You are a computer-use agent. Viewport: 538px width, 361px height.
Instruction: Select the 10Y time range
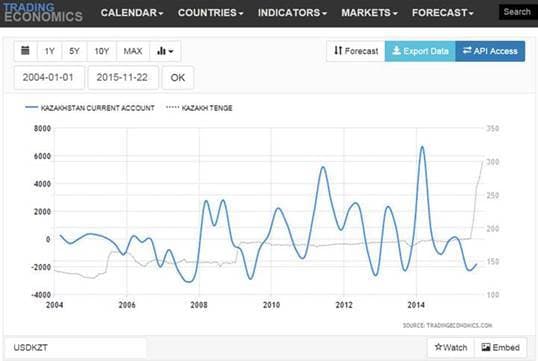pos(102,51)
